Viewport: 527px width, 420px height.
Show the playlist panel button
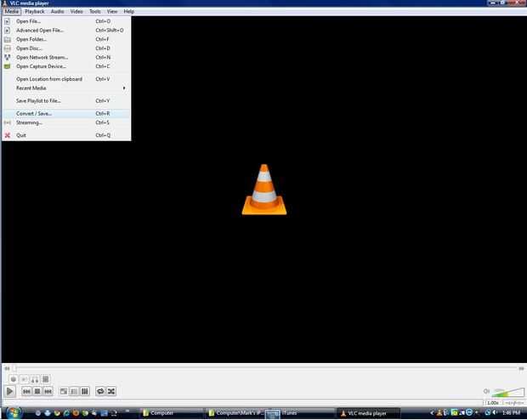(74, 391)
